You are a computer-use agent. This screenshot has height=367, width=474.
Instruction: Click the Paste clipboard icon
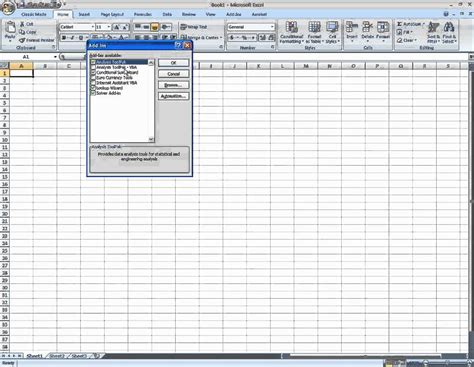pyautogui.click(x=10, y=27)
